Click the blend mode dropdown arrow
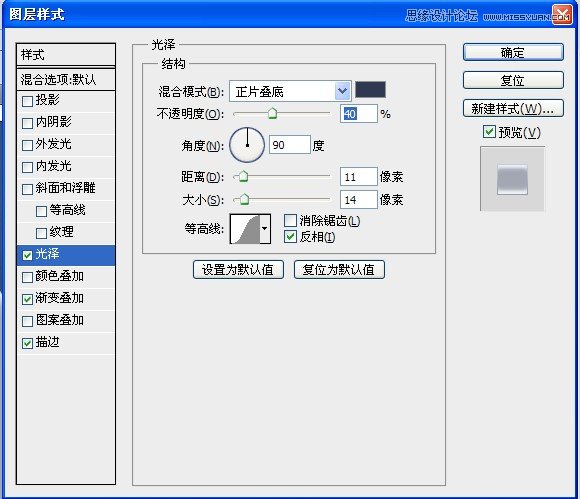This screenshot has width=580, height=499. (x=343, y=91)
